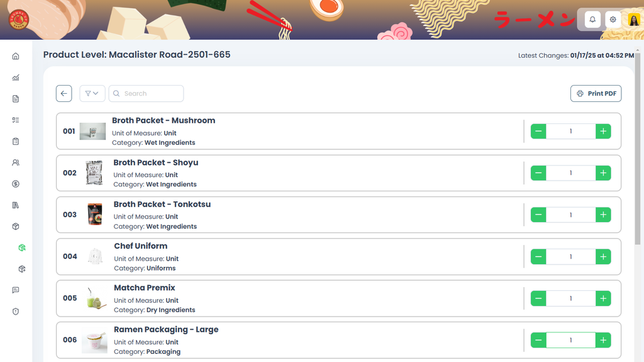Open the checklist icon in sidebar
644x362 pixels.
coord(16,120)
